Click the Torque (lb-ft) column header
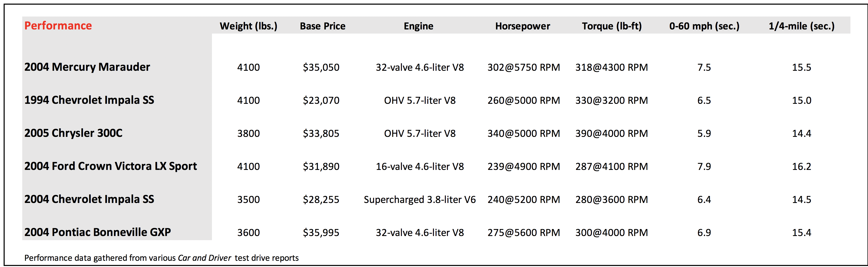 pyautogui.click(x=612, y=26)
